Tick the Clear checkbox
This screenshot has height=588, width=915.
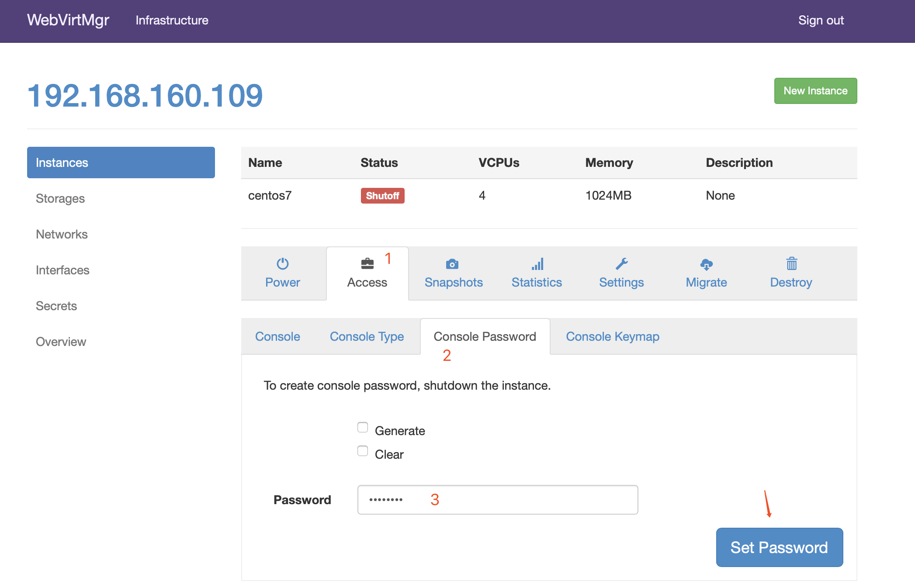pyautogui.click(x=363, y=451)
